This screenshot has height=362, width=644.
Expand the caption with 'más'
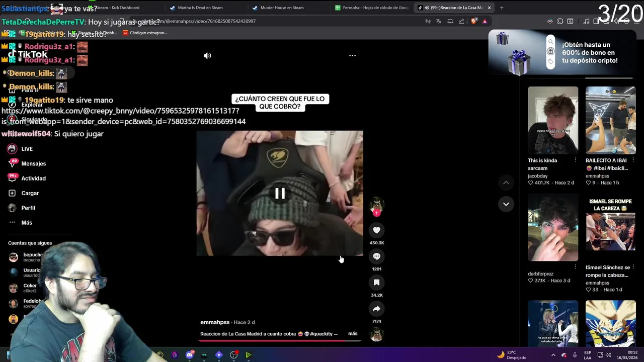click(353, 334)
